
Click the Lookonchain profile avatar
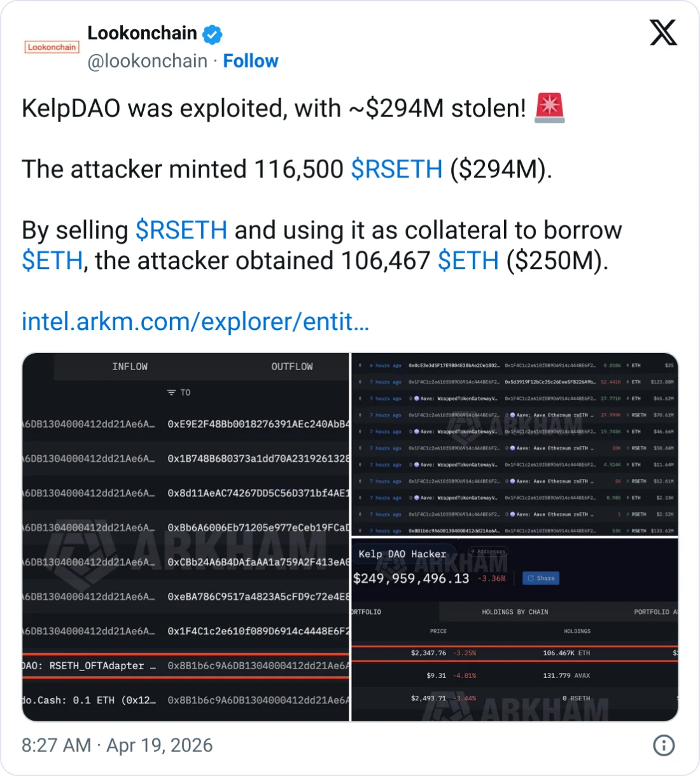52,47
